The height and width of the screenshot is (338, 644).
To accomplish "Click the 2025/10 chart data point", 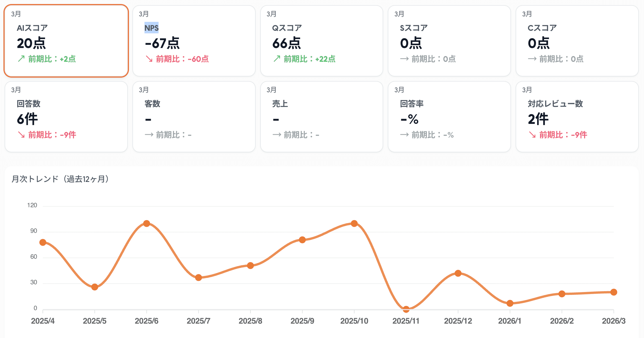I will [x=354, y=223].
